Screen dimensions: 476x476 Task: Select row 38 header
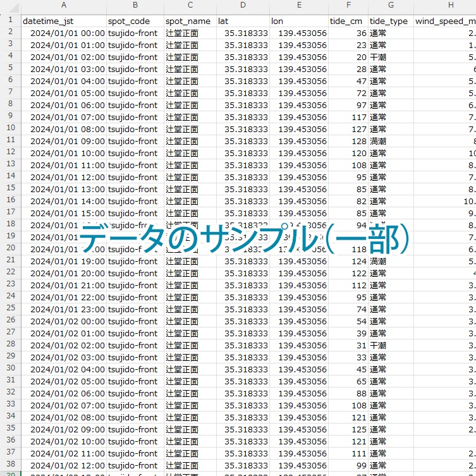11,465
